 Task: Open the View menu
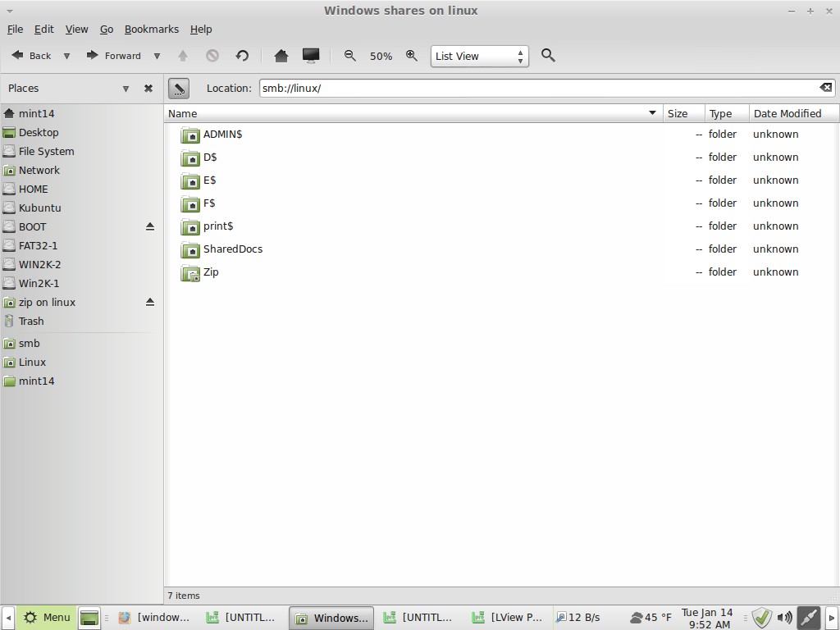76,29
